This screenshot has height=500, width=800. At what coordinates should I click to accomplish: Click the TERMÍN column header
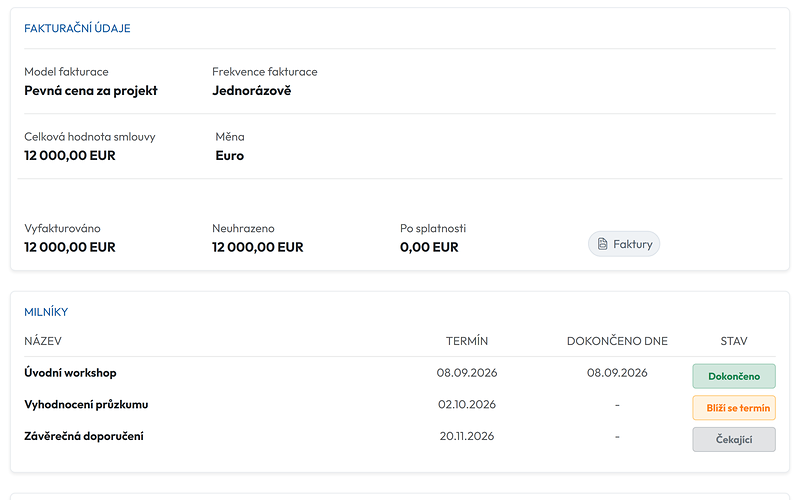point(467,341)
